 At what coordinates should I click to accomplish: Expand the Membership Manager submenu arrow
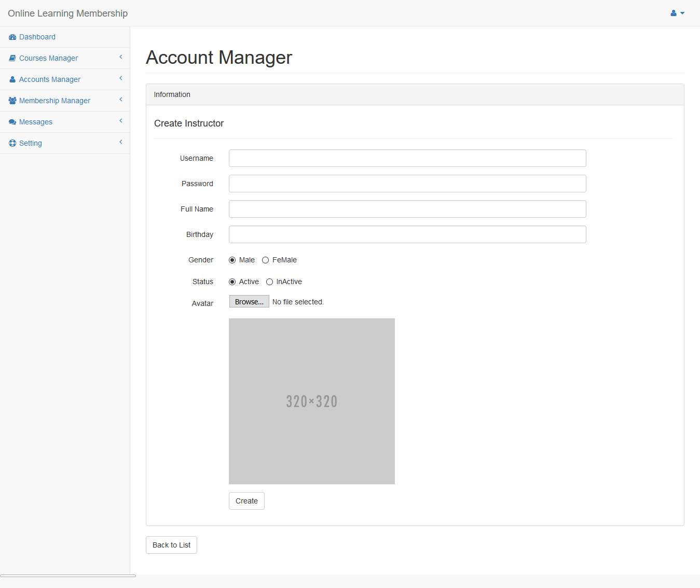click(121, 100)
